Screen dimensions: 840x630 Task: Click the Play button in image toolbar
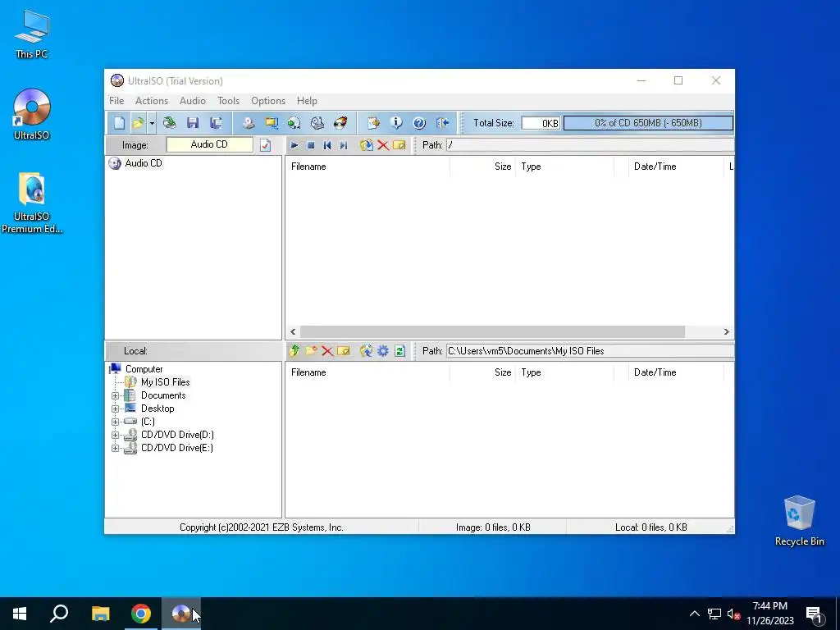[294, 145]
